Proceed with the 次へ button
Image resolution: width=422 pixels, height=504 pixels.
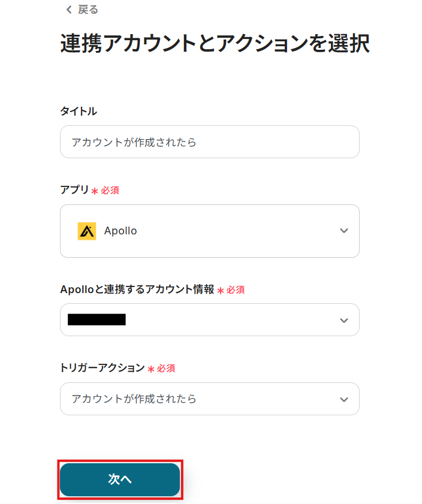tap(120, 479)
